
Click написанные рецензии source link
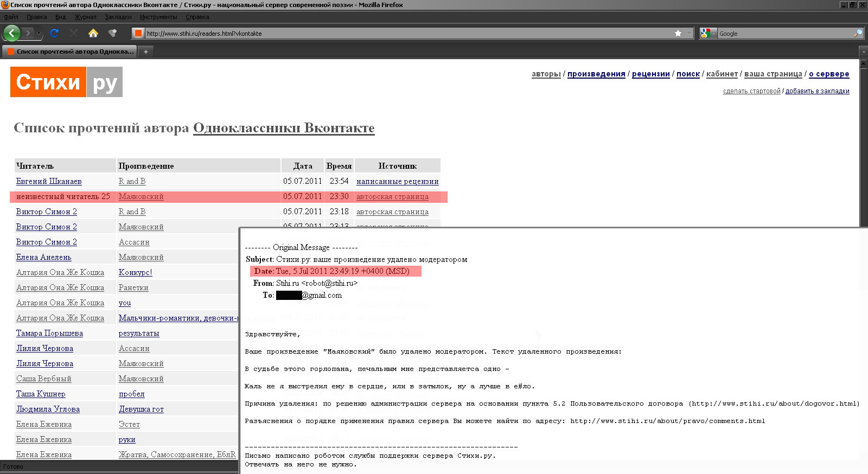[x=398, y=181]
